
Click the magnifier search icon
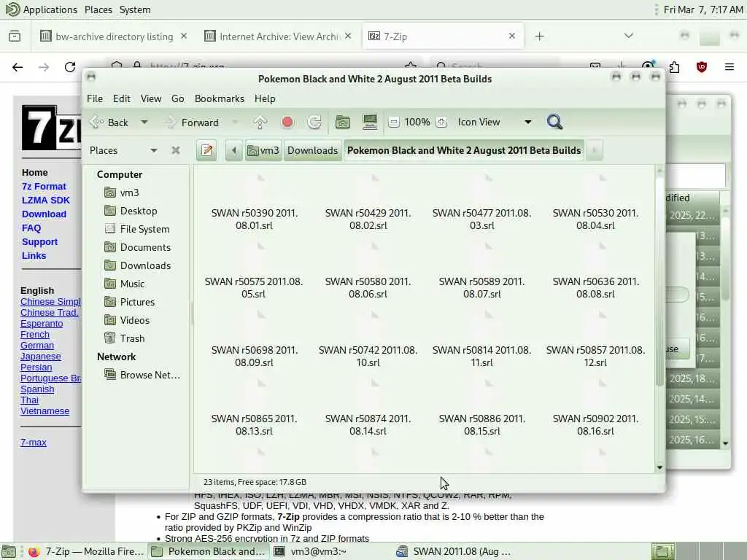pyautogui.click(x=554, y=122)
